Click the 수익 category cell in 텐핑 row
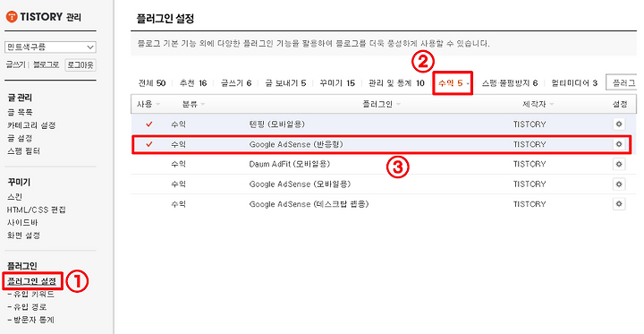 (x=179, y=124)
